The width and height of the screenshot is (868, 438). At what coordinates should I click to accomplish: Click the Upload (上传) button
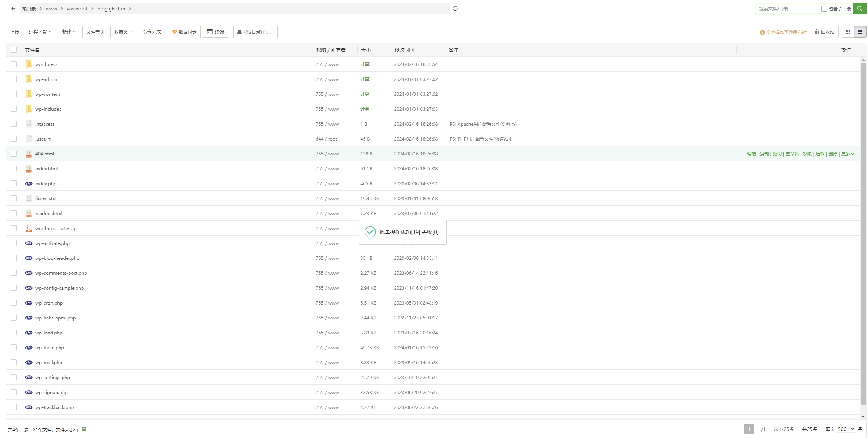click(x=15, y=32)
